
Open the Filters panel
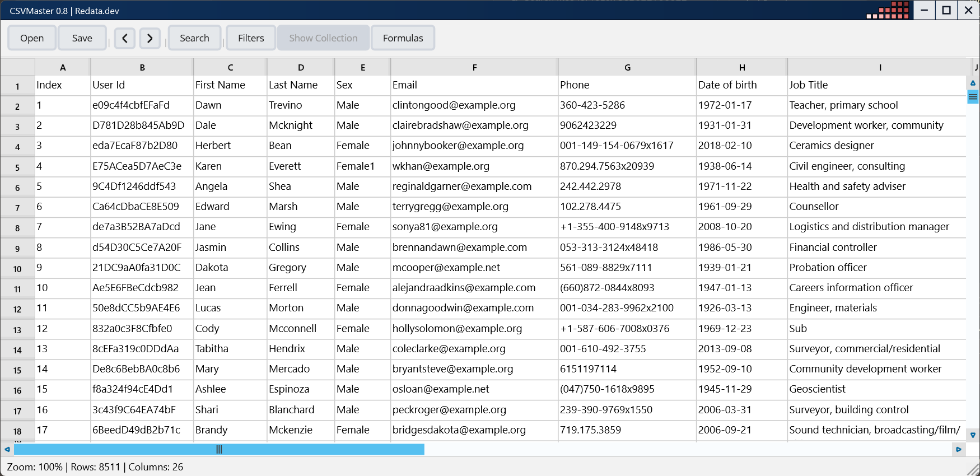click(x=251, y=38)
